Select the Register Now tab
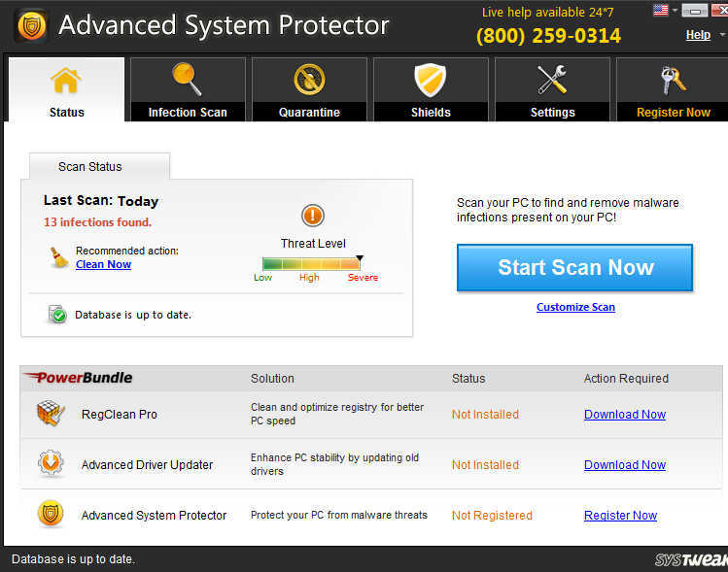This screenshot has width=728, height=572. 673,89
